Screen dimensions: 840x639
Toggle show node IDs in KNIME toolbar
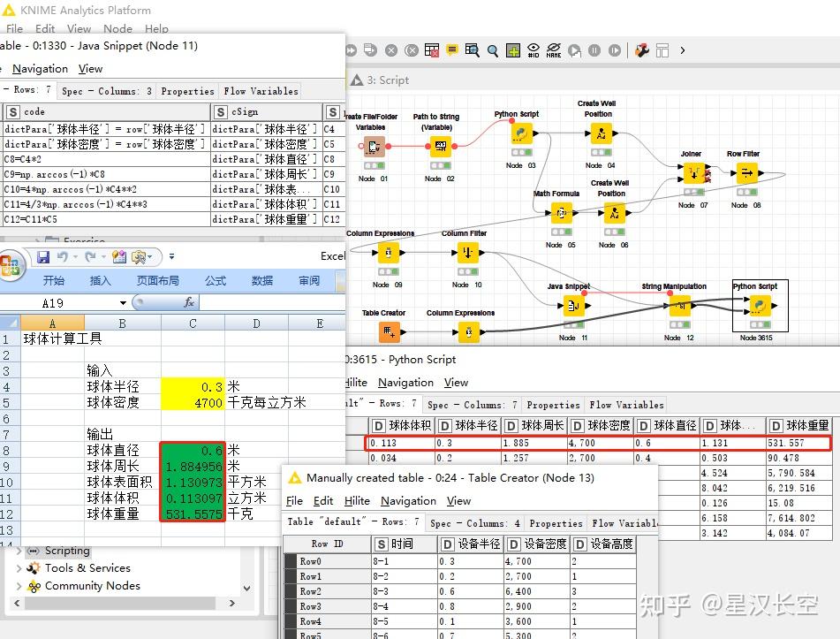coord(534,50)
